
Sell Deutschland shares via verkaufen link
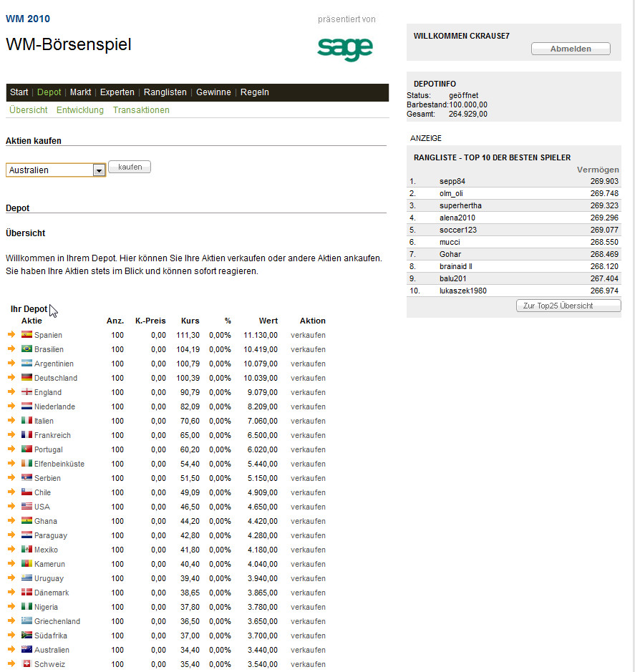click(x=308, y=378)
